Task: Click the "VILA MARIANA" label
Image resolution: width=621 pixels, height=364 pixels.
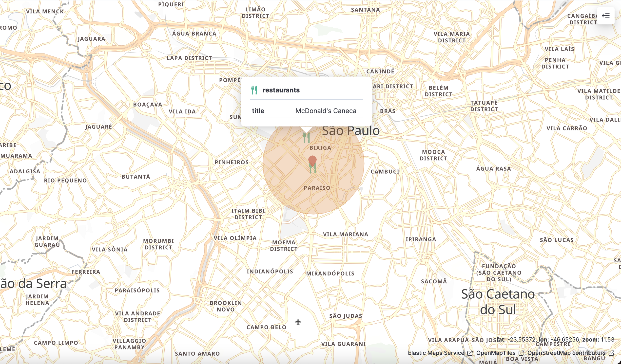Action: (346, 234)
